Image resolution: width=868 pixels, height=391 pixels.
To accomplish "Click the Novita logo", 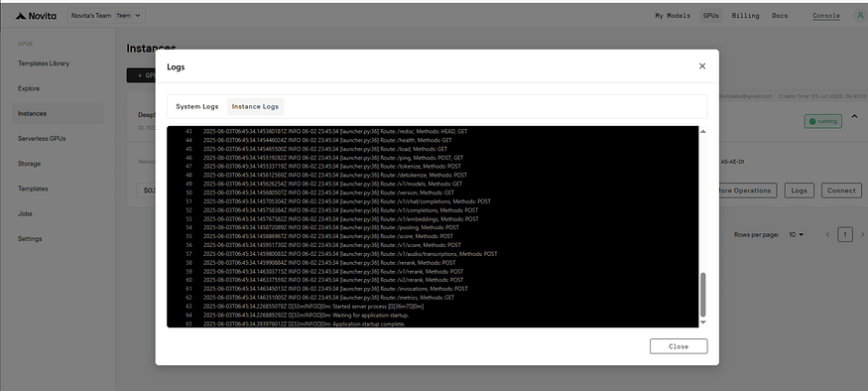I will pyautogui.click(x=36, y=16).
